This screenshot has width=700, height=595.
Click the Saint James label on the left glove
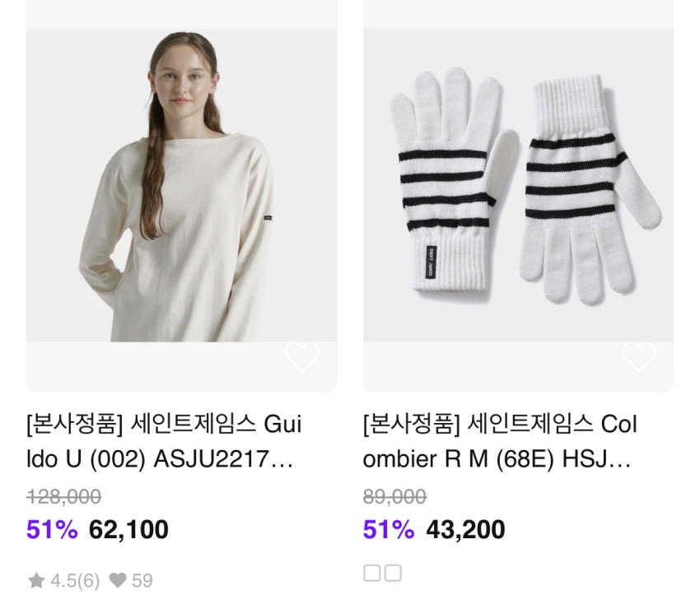tap(431, 262)
